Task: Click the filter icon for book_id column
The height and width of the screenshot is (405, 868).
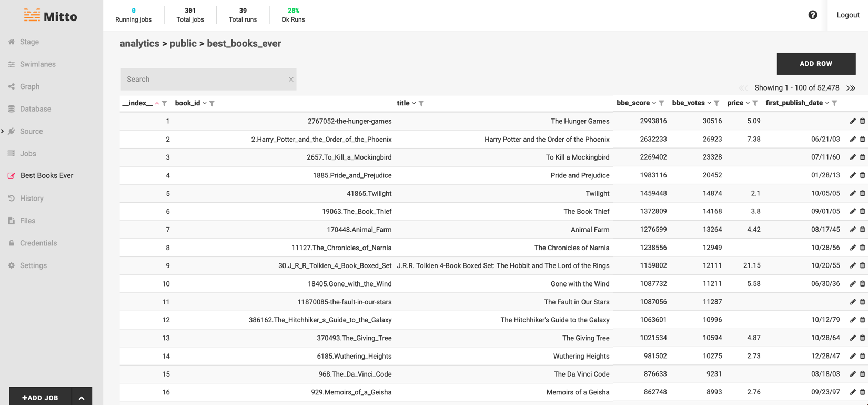Action: [x=212, y=103]
